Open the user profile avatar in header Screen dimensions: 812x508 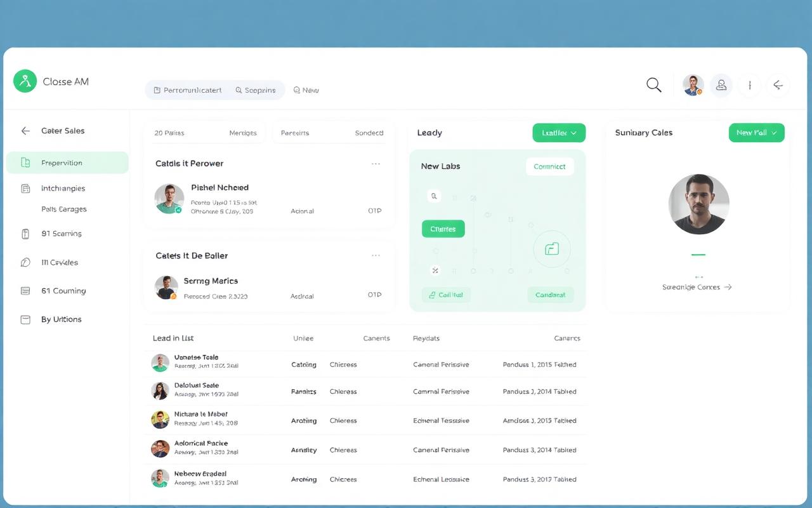click(693, 85)
